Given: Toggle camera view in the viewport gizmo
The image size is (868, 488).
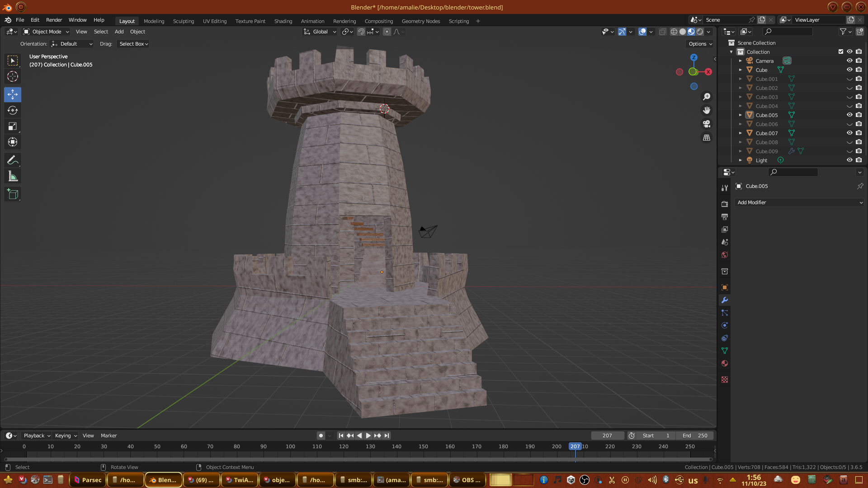Looking at the screenshot, I should pos(707,124).
